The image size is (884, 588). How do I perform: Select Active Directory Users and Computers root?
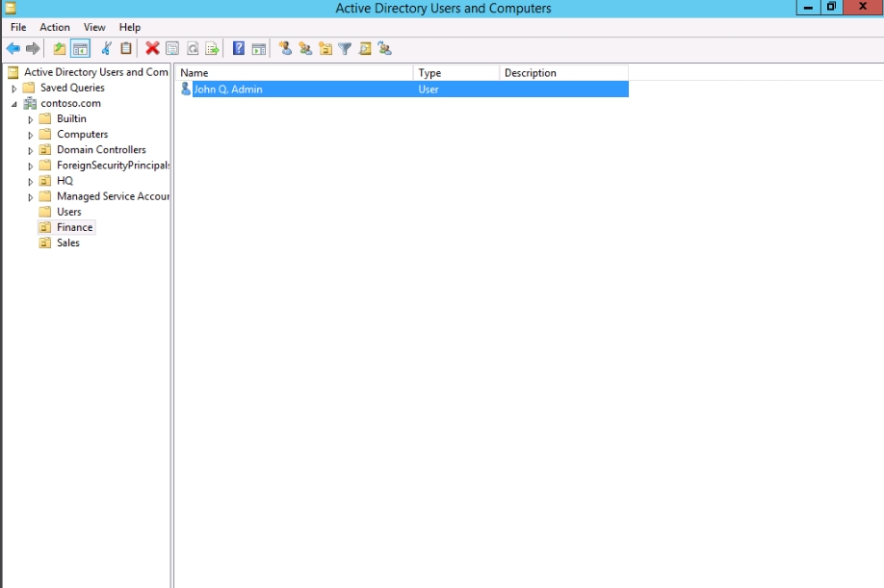(96, 72)
